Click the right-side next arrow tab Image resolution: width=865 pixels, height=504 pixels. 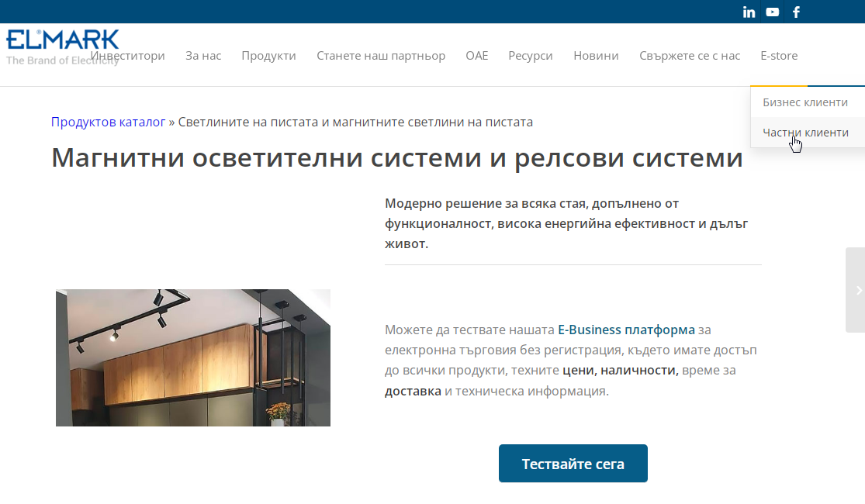pos(856,290)
